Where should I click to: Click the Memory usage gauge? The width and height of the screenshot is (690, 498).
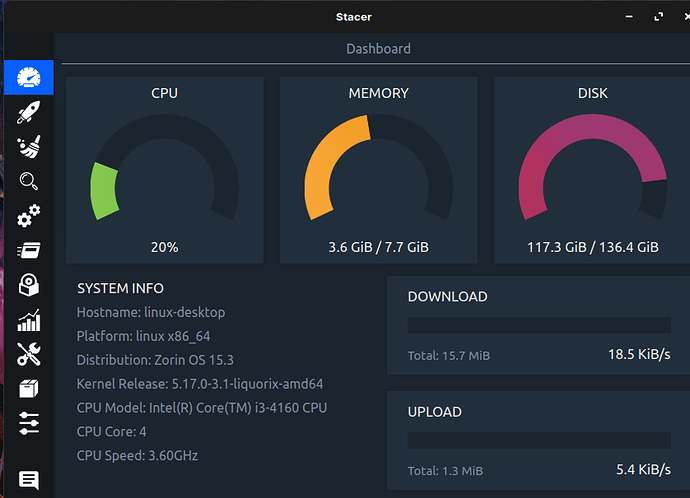pos(378,168)
